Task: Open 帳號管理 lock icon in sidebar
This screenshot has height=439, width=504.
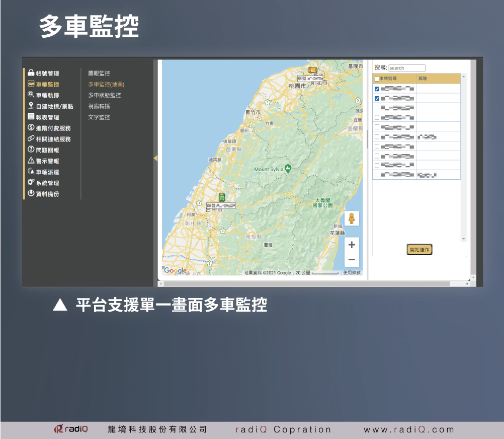Action: coord(31,74)
